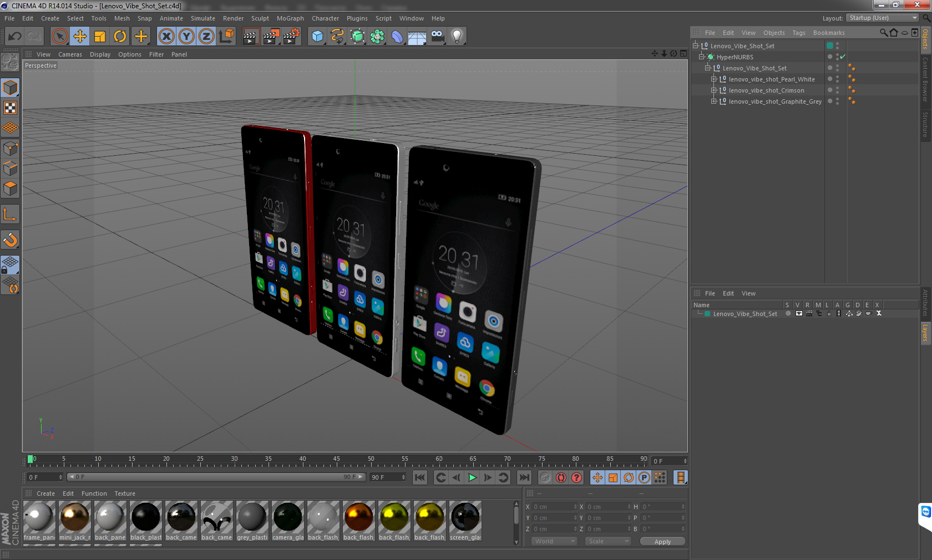Expand lenovo_vibe_shot_Graphite_Grey object
Image resolution: width=932 pixels, height=560 pixels.
click(x=714, y=101)
